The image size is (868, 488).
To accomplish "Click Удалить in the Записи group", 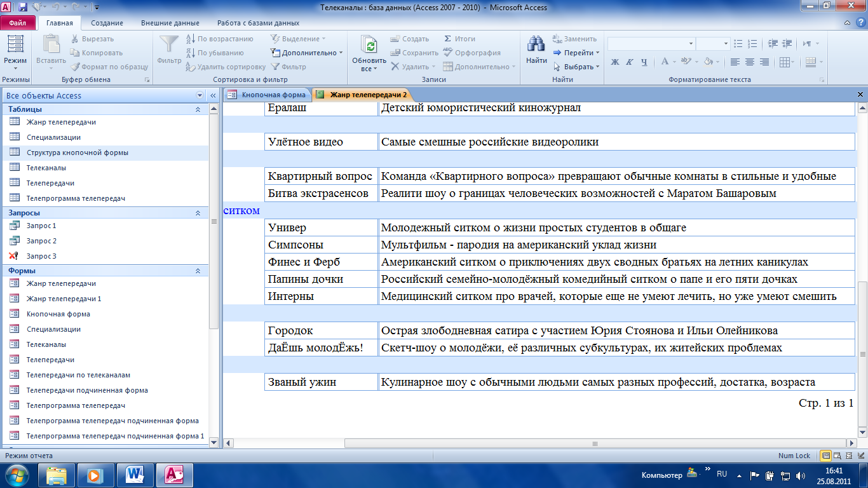I will click(x=412, y=67).
